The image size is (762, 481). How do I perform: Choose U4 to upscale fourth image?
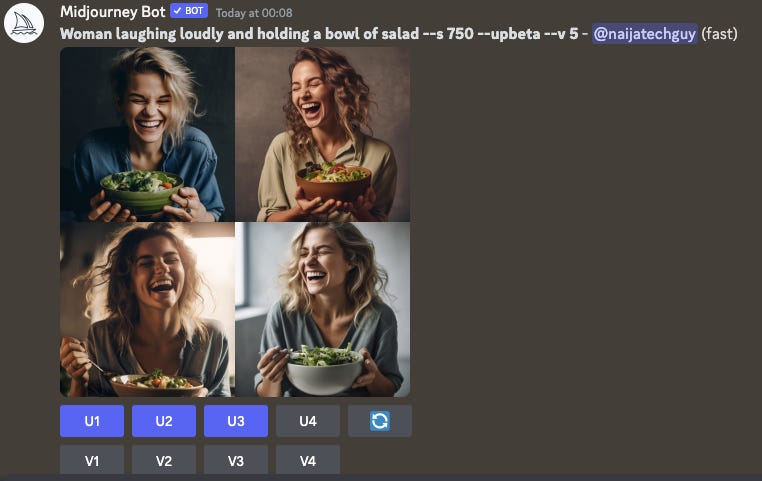[x=308, y=421]
